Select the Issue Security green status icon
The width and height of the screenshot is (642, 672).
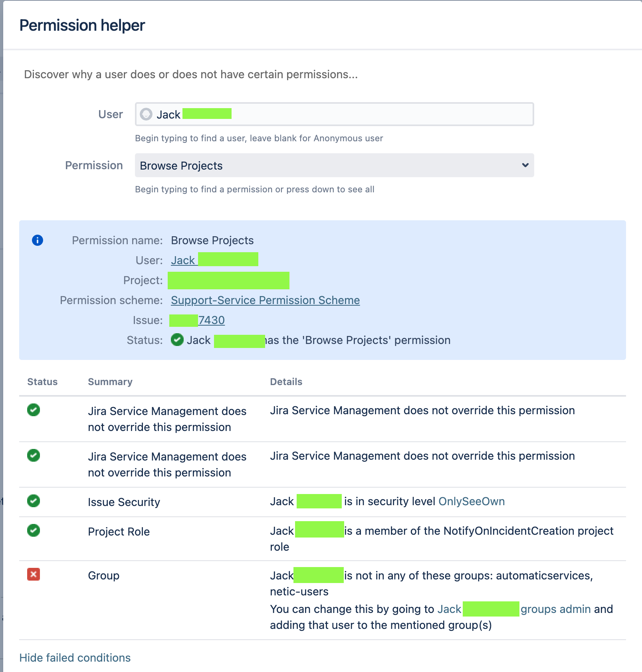34,502
